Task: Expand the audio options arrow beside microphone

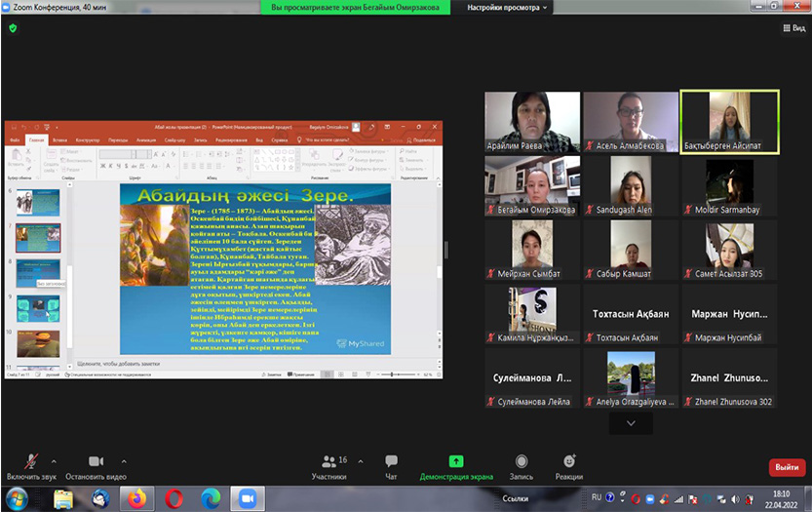Action: pyautogui.click(x=54, y=461)
